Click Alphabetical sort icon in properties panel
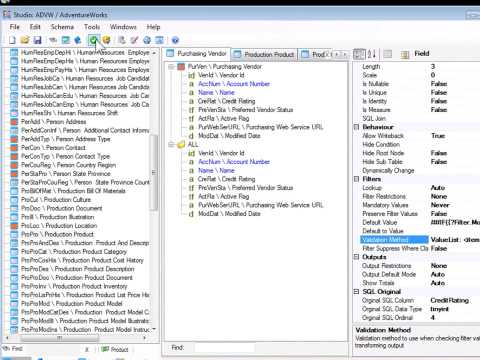Screen dimensions: 480x360 [372, 54]
